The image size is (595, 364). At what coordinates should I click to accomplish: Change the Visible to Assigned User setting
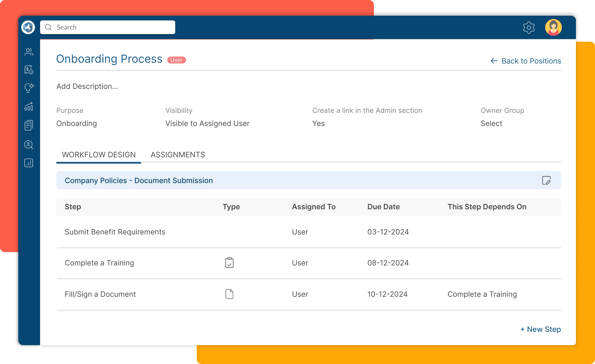pyautogui.click(x=207, y=123)
